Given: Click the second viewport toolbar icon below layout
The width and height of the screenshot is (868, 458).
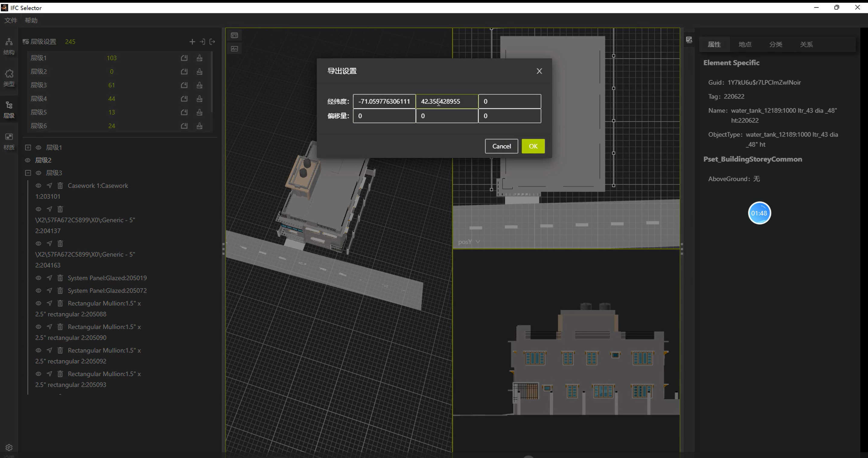Looking at the screenshot, I should point(234,49).
